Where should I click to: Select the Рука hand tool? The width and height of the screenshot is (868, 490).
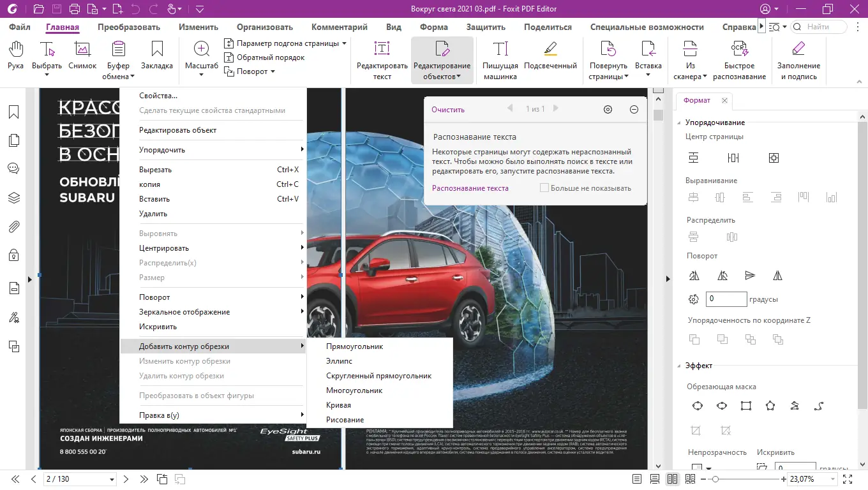coord(15,56)
